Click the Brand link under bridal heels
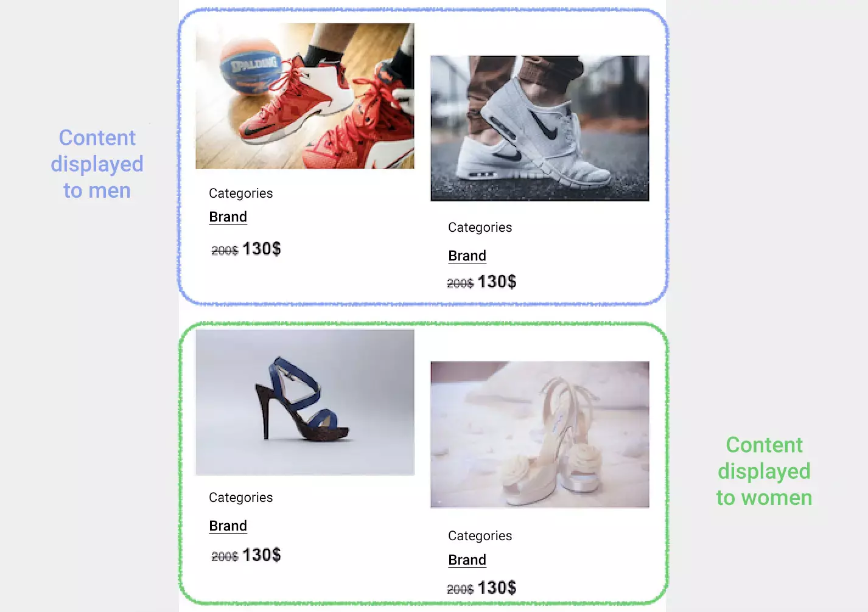 pyautogui.click(x=467, y=560)
